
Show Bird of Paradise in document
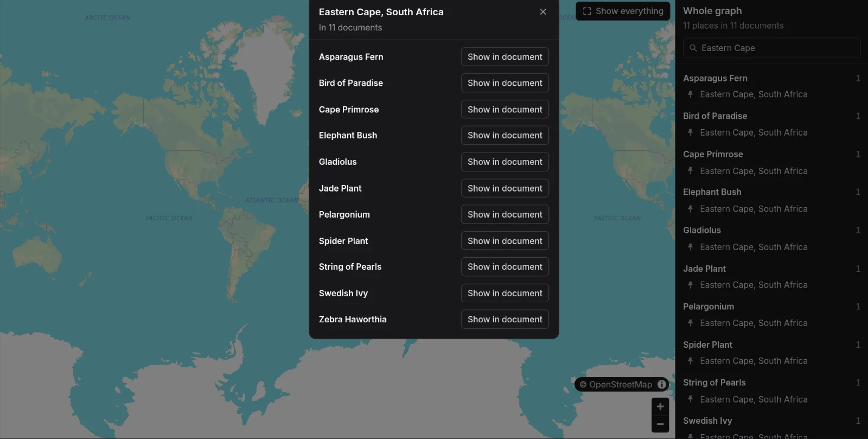point(505,83)
